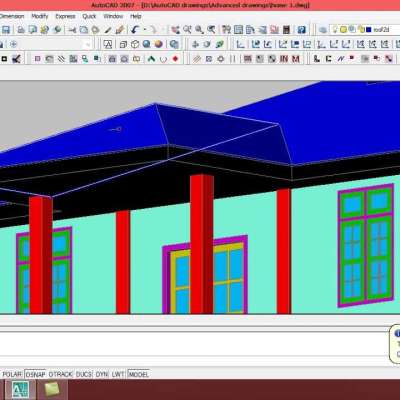Toggle the layer on/off lightbulb icon
The image size is (400, 400).
pyautogui.click(x=335, y=30)
